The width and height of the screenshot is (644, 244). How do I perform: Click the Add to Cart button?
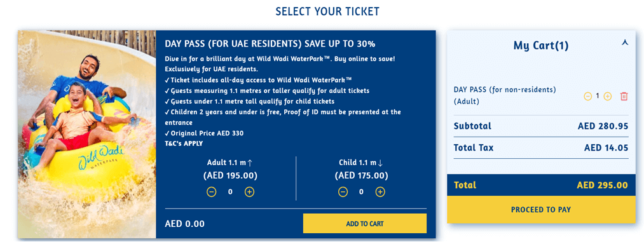[365, 224]
